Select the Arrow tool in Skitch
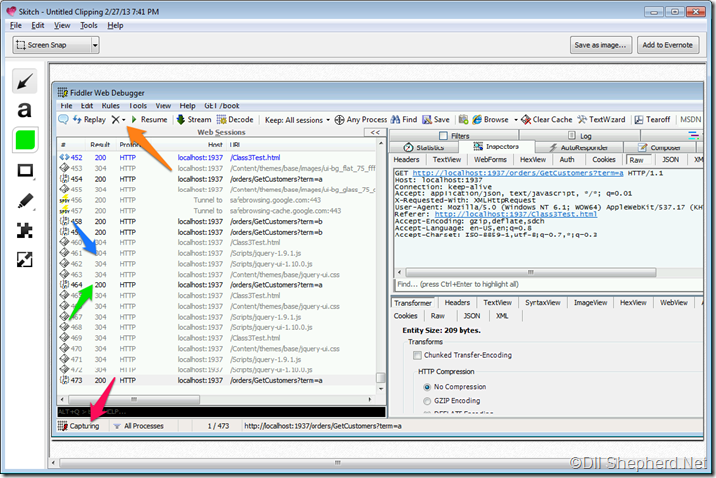This screenshot has height=478, width=716. (x=25, y=82)
